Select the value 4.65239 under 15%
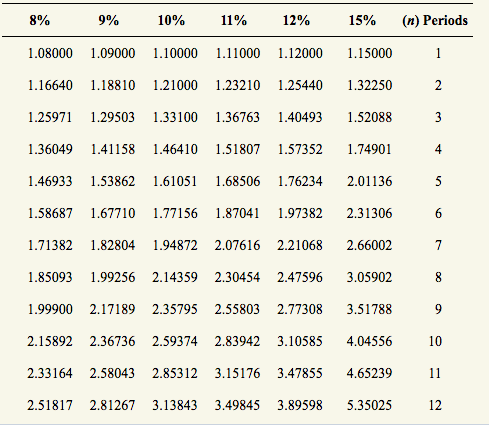Viewport: 489px width, 429px height. (x=369, y=373)
